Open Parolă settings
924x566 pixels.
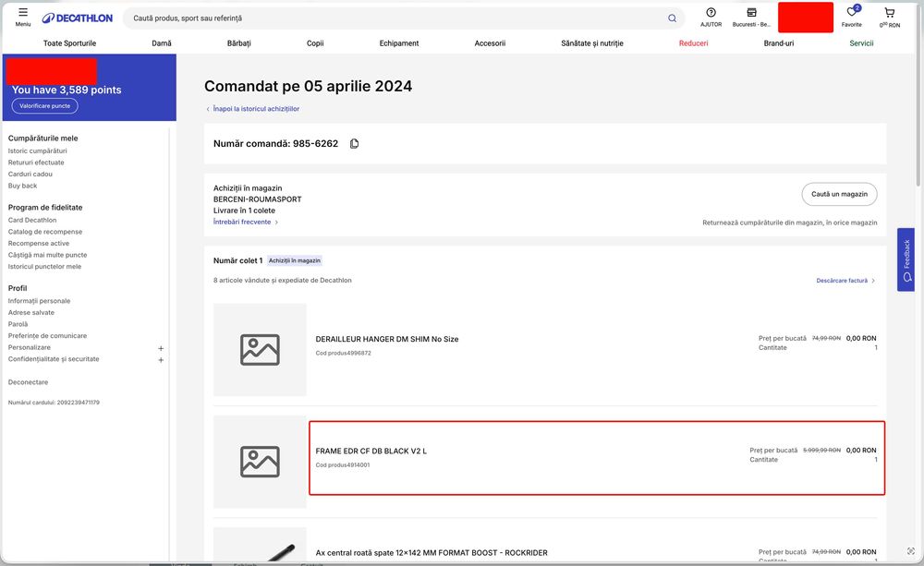18,324
